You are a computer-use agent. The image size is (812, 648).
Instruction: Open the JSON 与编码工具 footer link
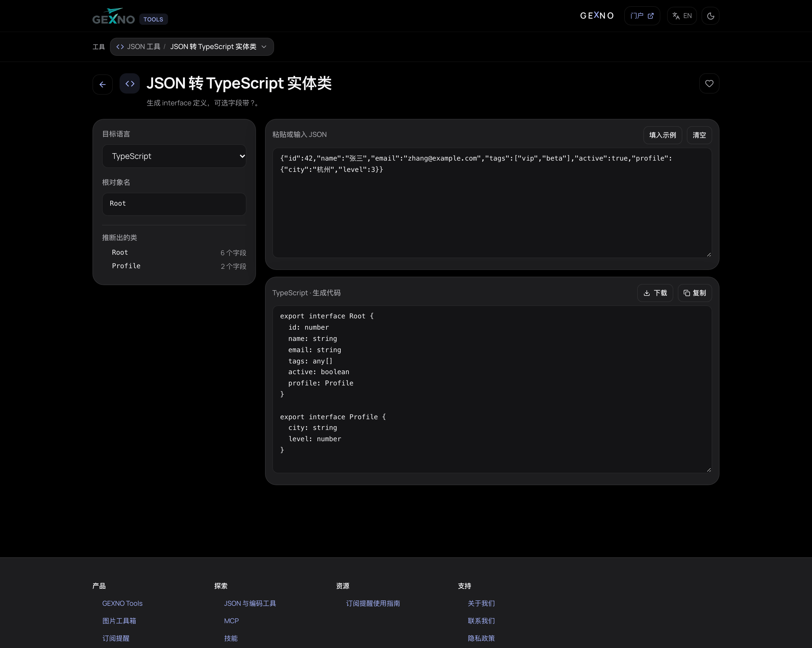pyautogui.click(x=250, y=603)
